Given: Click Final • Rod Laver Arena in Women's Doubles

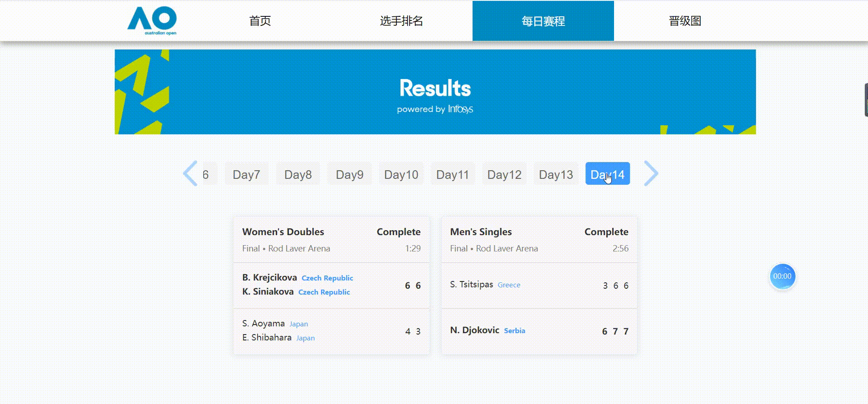Looking at the screenshot, I should (286, 248).
